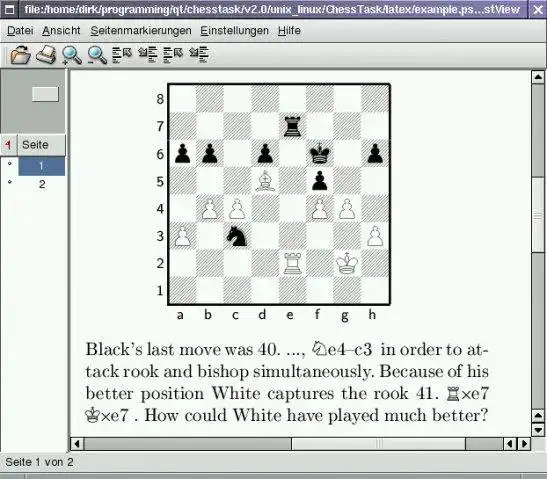Open the window menu icon in title bar
The image size is (547, 479).
click(9, 9)
